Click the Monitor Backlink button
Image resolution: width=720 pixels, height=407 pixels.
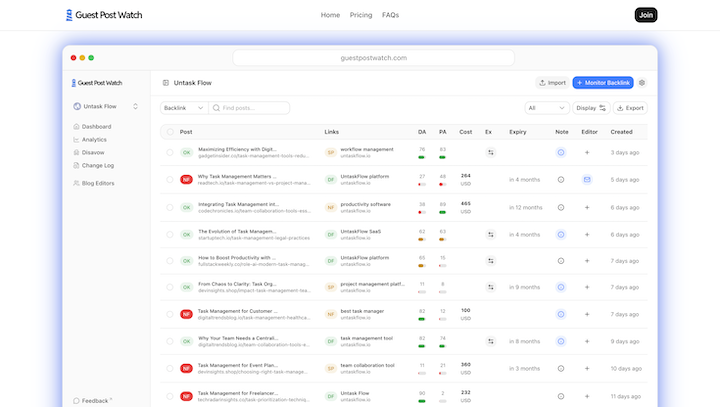tap(603, 83)
